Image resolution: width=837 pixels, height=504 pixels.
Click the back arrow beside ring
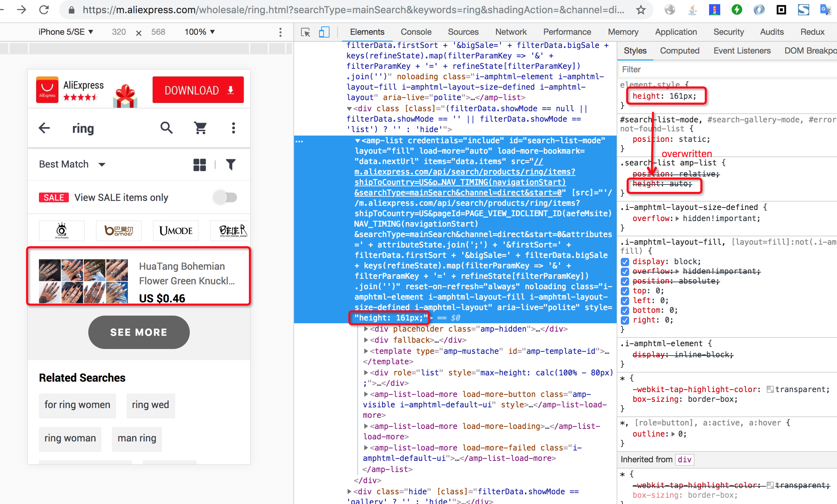[x=44, y=128]
